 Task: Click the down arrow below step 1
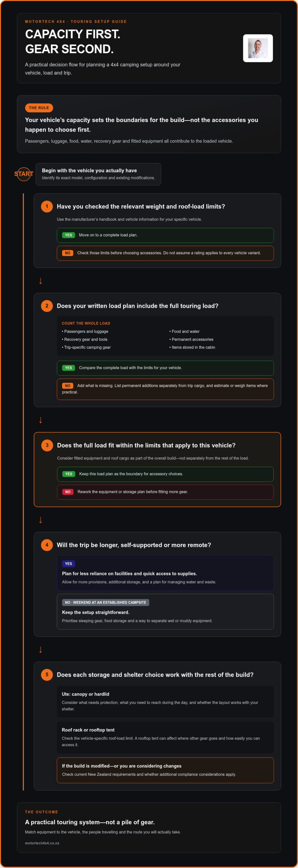41,281
